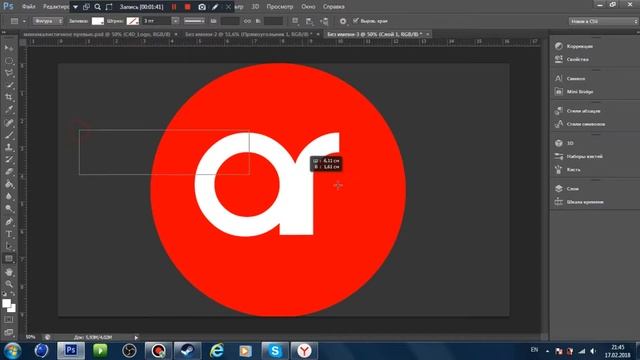Select the Pen tool

(9, 222)
